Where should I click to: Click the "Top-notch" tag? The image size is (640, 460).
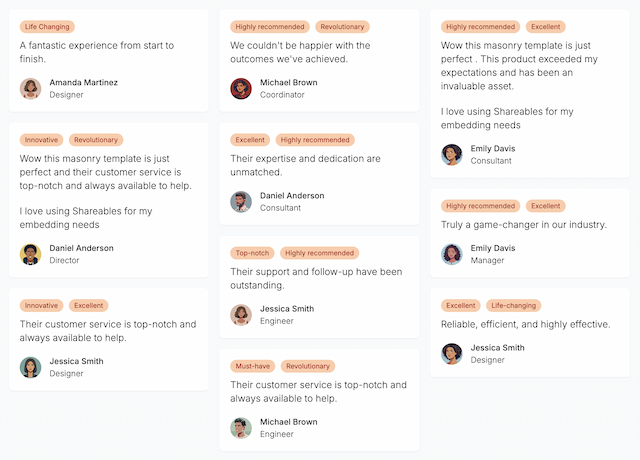click(252, 253)
